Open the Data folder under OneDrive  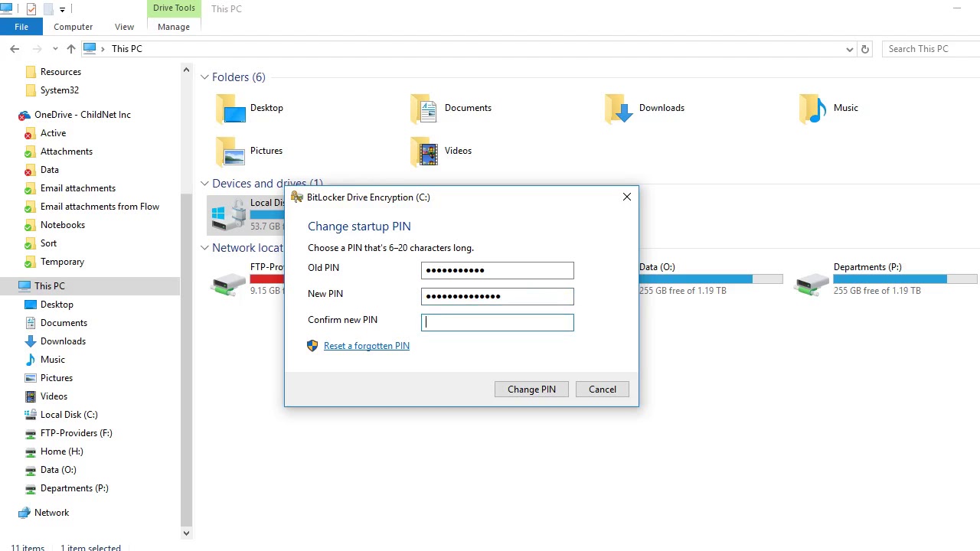[x=50, y=170]
